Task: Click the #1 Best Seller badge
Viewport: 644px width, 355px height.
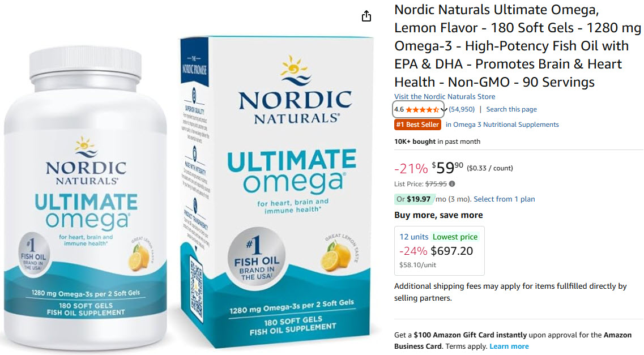Action: [x=417, y=125]
